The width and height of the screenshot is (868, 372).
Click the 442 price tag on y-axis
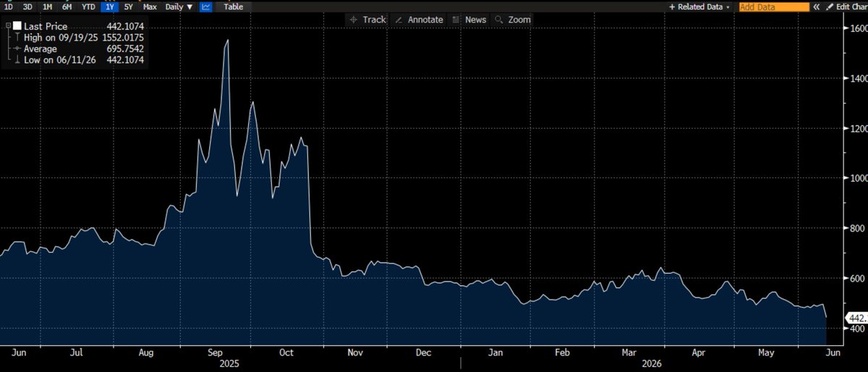(x=856, y=318)
